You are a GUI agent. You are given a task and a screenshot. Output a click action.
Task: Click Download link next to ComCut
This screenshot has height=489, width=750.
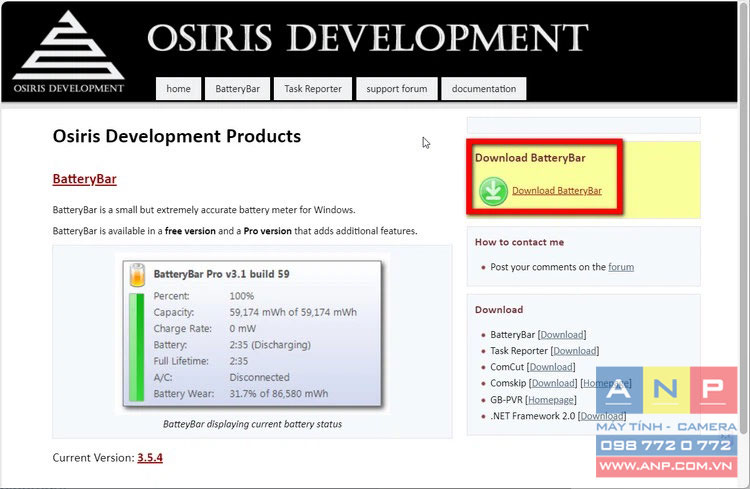551,367
